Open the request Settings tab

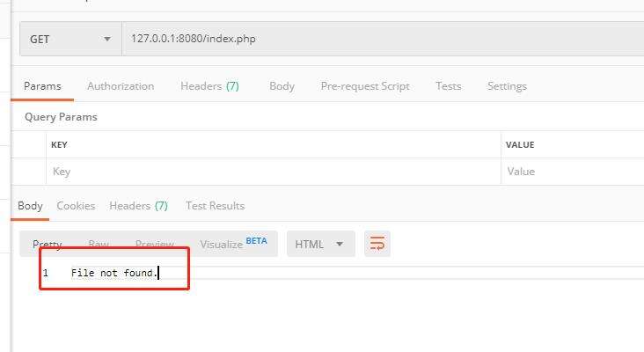[507, 86]
